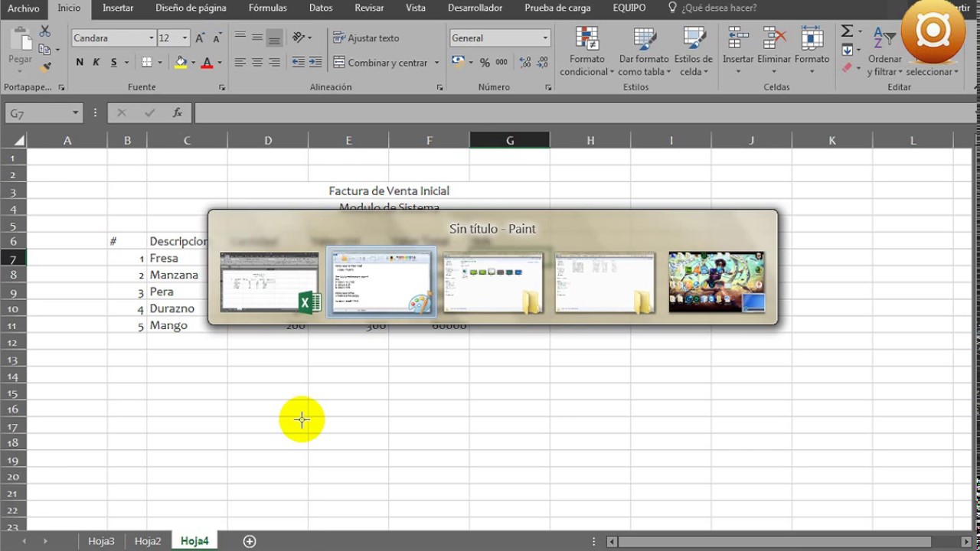Open Estilos de celda menu
980x551 pixels.
694,51
